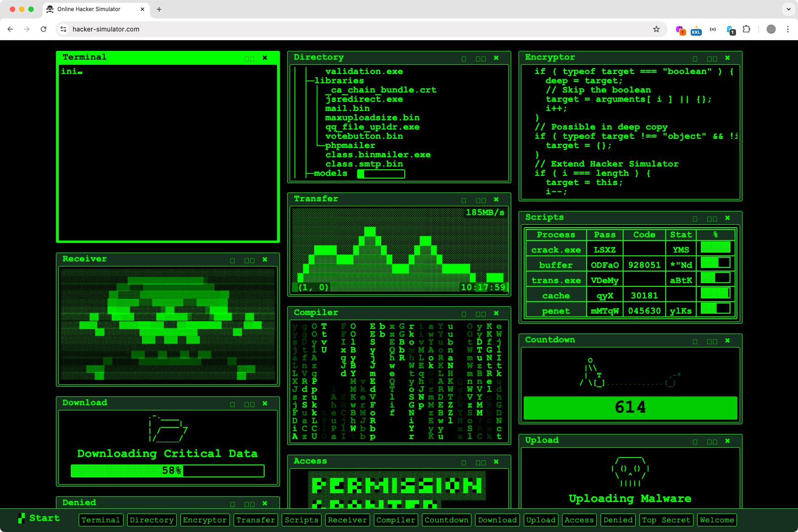Click the Process column header in Scripts
Image resolution: width=798 pixels, height=532 pixels.
tap(556, 235)
